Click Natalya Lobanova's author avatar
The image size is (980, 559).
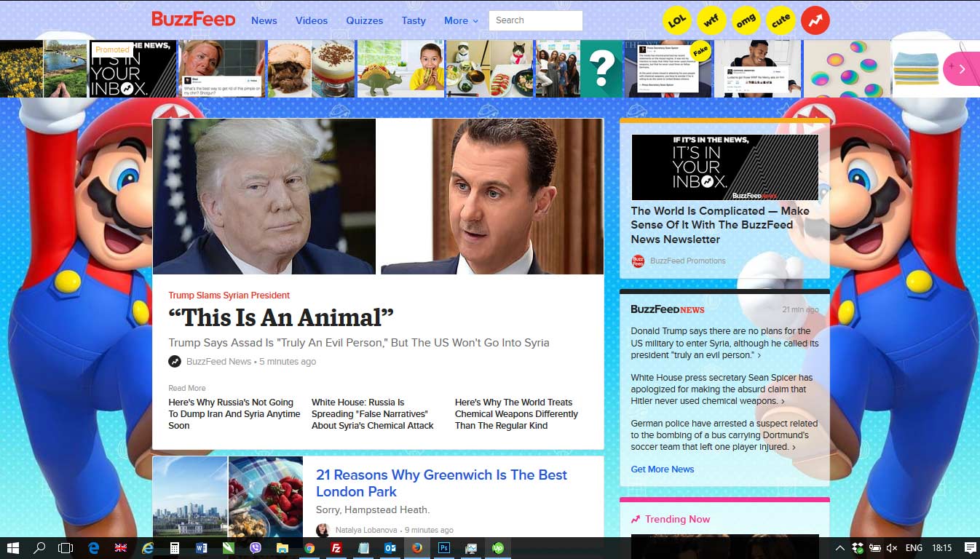pyautogui.click(x=323, y=530)
